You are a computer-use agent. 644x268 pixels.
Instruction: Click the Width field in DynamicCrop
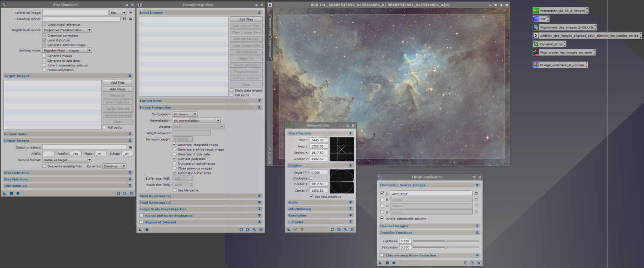319,140
